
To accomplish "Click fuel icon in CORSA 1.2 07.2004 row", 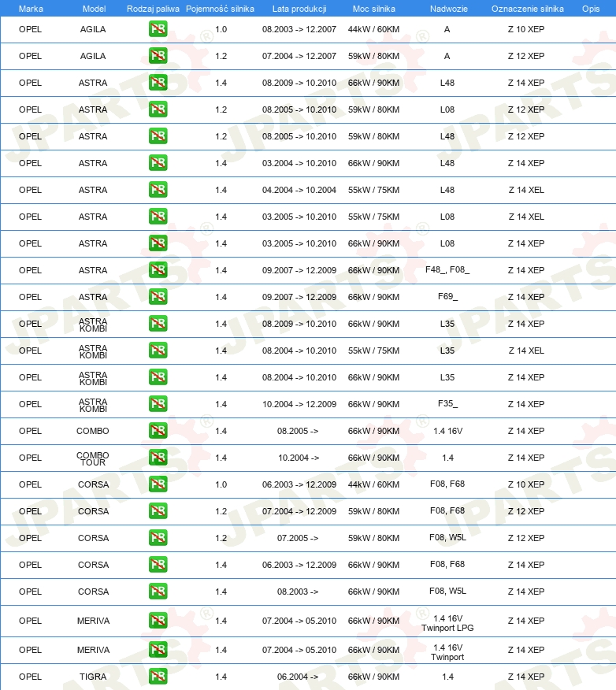I will point(158,511).
